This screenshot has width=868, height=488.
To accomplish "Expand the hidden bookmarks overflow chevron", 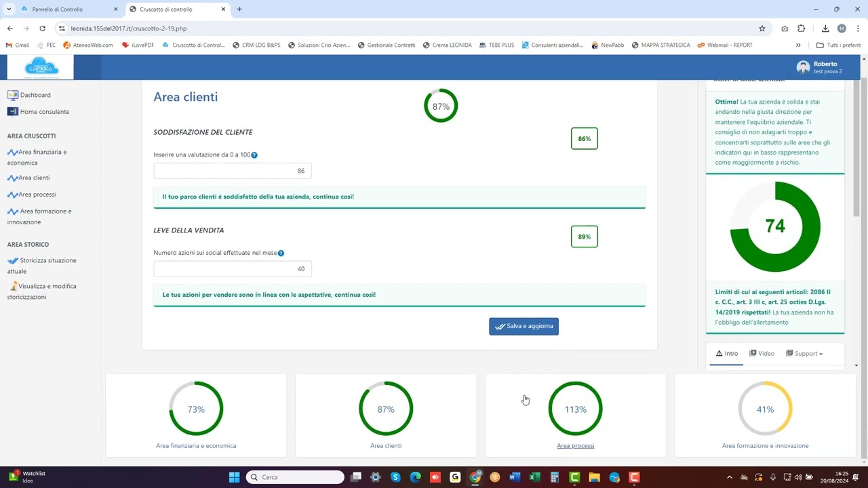I will tap(798, 45).
